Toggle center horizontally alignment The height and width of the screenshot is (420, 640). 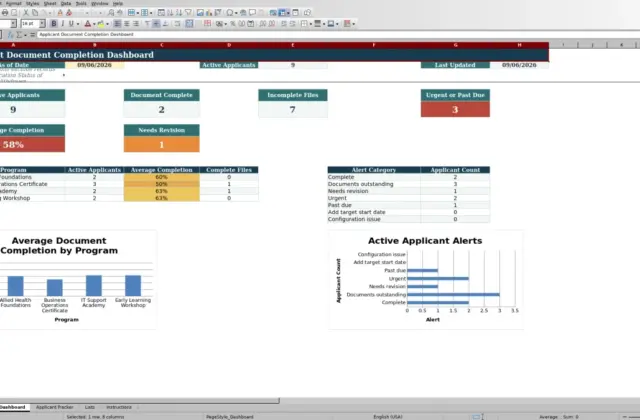127,24
